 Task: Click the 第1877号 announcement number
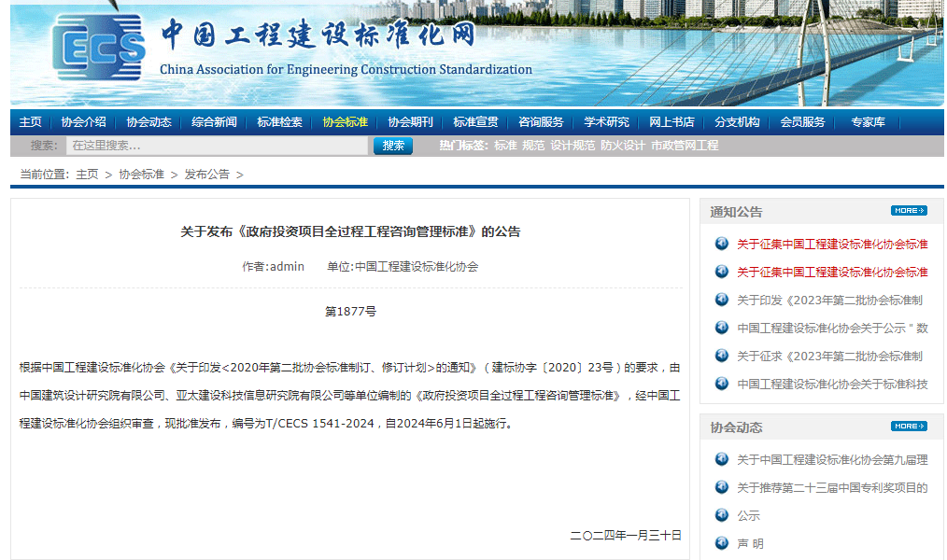coord(350,312)
